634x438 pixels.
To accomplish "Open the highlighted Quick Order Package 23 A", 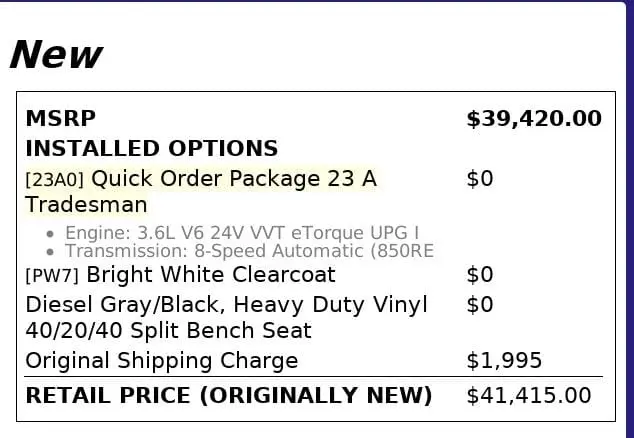I will pyautogui.click(x=234, y=179).
